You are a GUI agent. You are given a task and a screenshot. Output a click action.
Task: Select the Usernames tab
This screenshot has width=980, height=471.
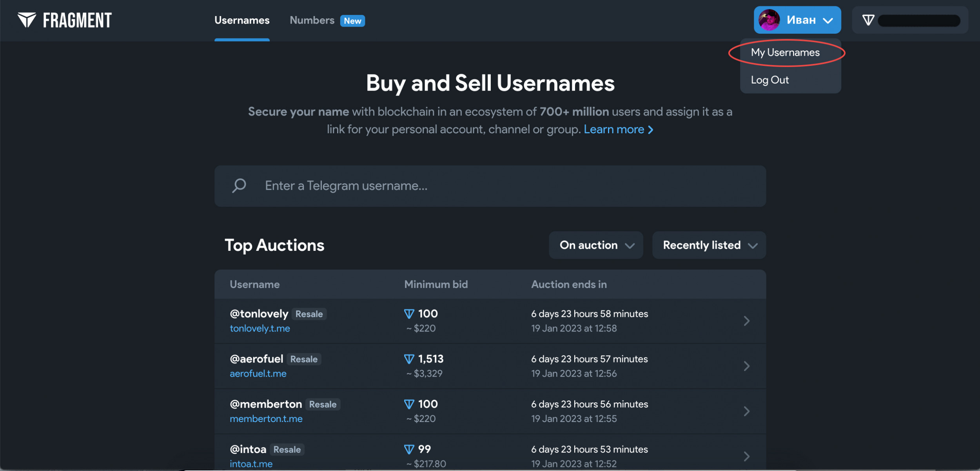pyautogui.click(x=242, y=20)
